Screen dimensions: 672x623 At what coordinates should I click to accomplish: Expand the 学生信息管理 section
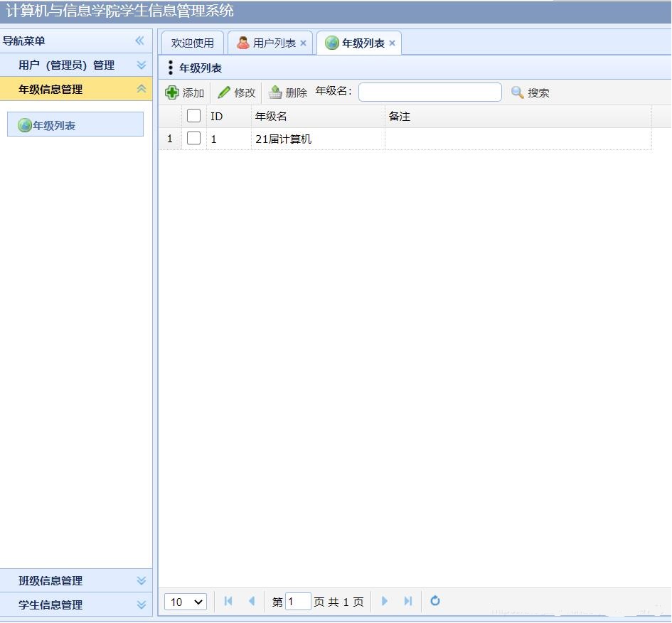142,605
